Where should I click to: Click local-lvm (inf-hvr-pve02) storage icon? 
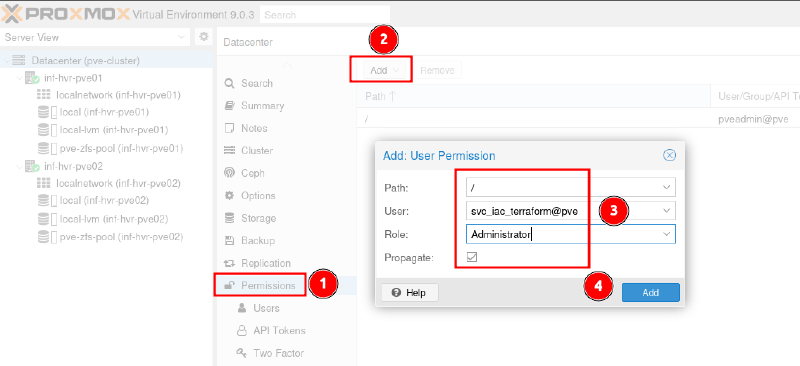pyautogui.click(x=46, y=218)
